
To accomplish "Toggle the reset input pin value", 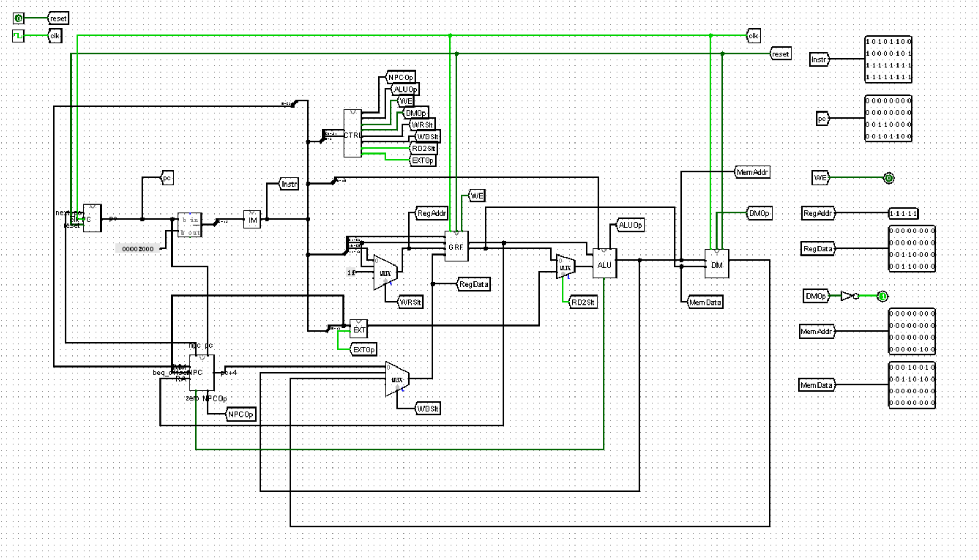I will coord(18,18).
